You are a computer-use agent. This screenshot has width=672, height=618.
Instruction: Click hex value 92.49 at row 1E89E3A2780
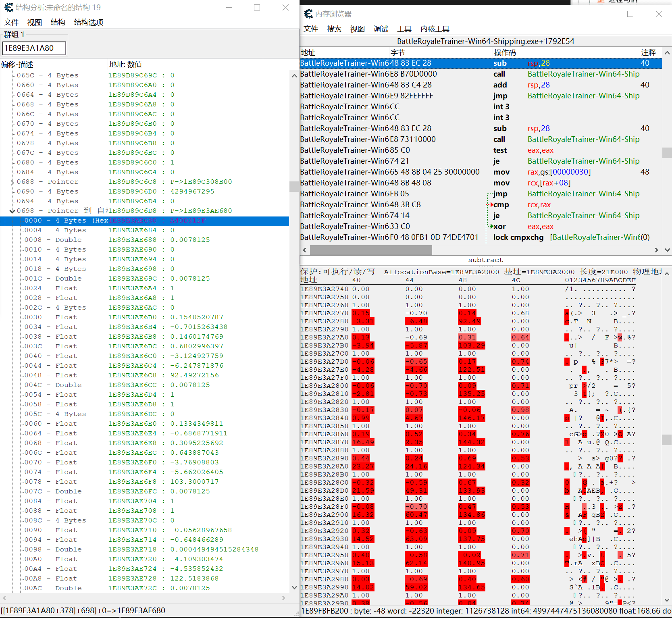coord(470,321)
